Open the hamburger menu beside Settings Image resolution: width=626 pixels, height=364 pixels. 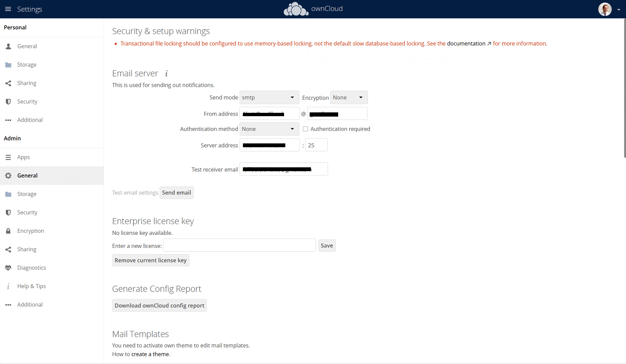[8, 9]
